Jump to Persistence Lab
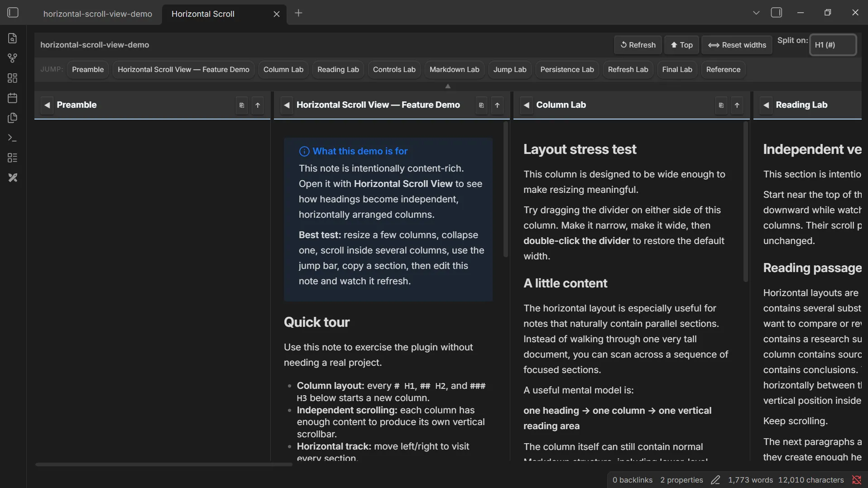Viewport: 868px width, 488px height. pyautogui.click(x=567, y=70)
